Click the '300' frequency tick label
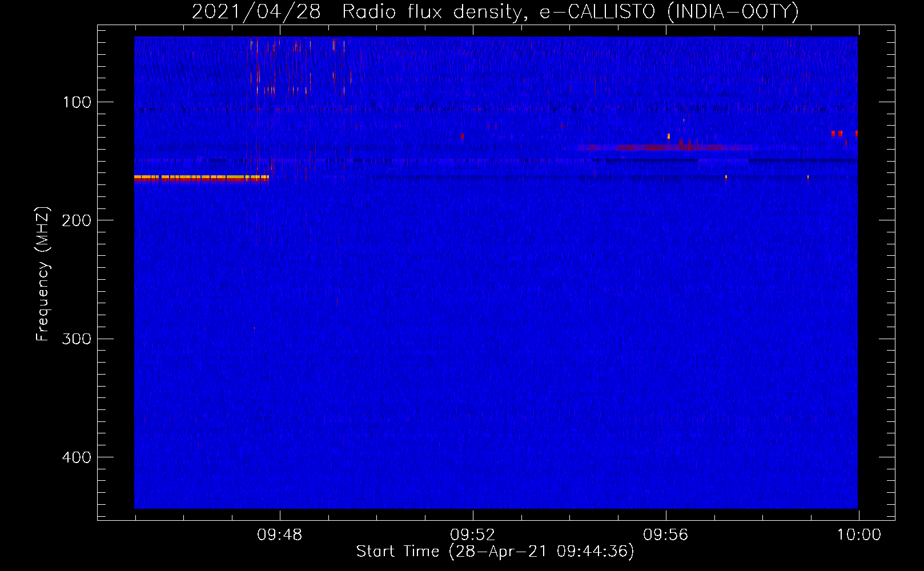 (77, 339)
